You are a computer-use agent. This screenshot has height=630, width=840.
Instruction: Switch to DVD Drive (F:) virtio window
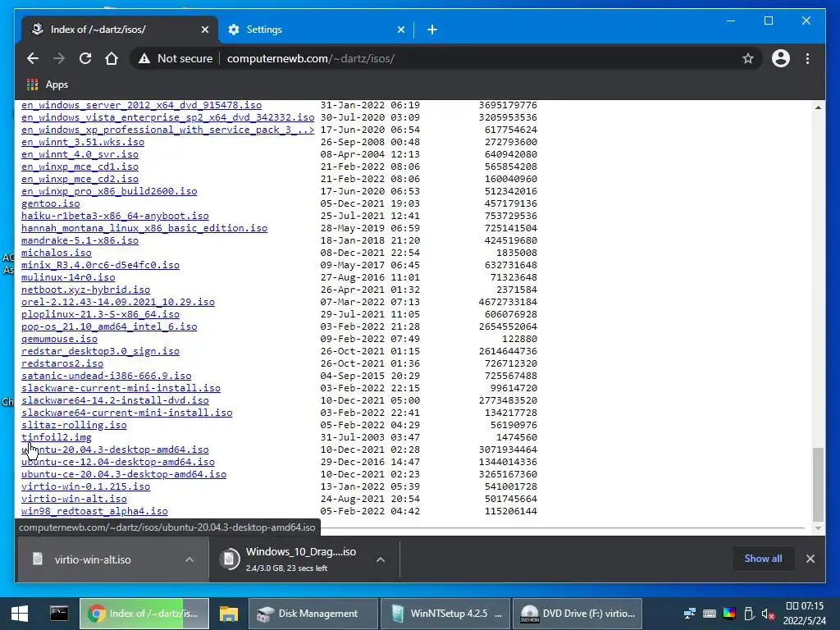coord(577,614)
